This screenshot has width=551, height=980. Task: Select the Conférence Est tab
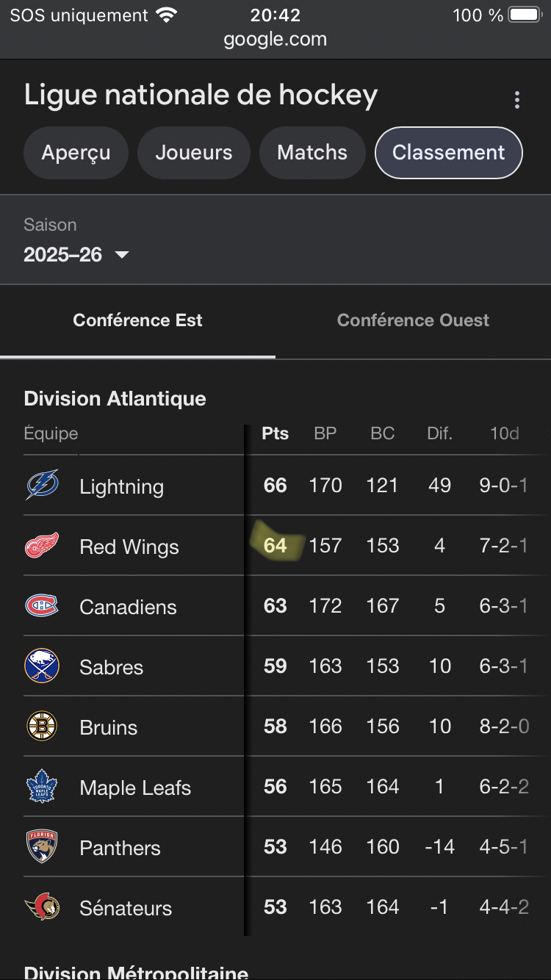pyautogui.click(x=137, y=320)
